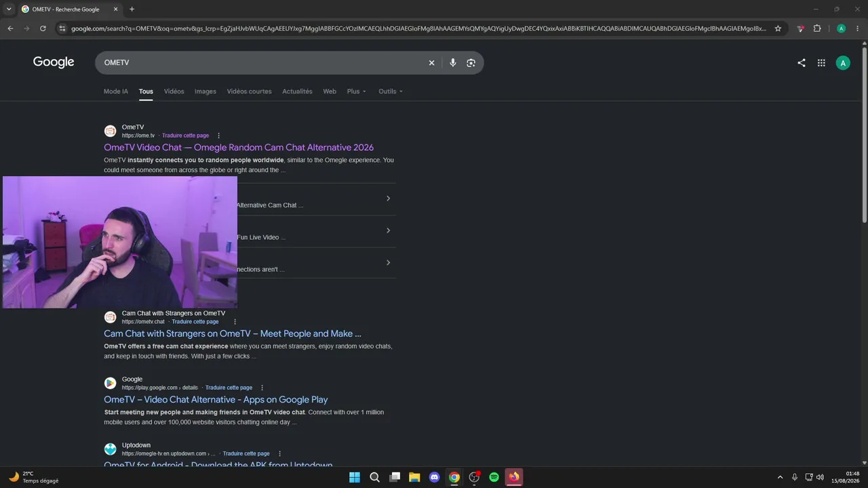Switch to the Actualités tab
This screenshot has width=868, height=488.
point(298,91)
